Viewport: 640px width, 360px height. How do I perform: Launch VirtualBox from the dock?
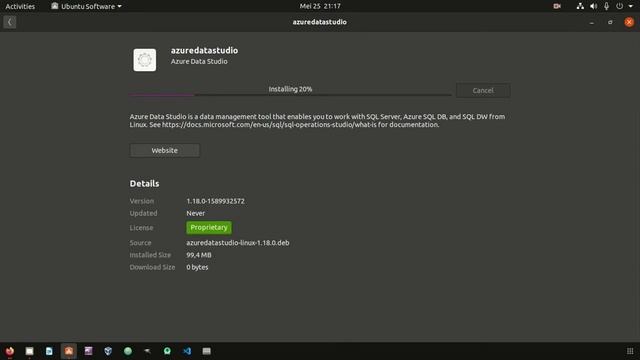coord(108,351)
